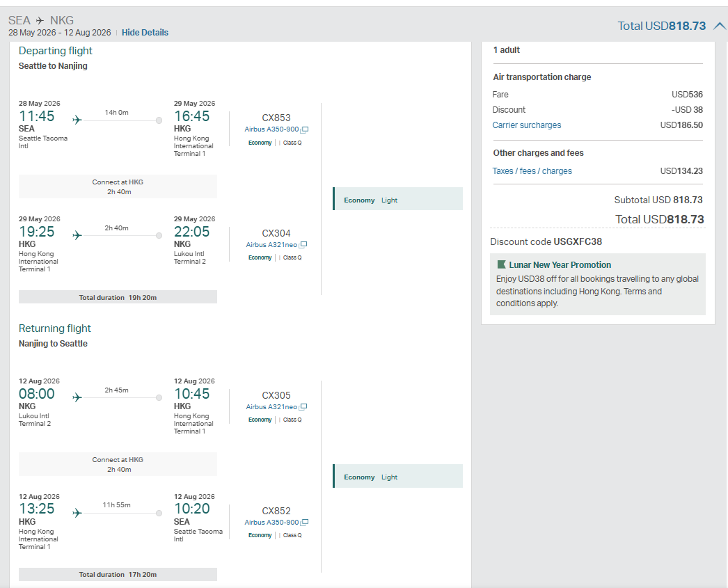Select the returning flight's Economy Light fare bar
728x588 pixels.
point(398,477)
